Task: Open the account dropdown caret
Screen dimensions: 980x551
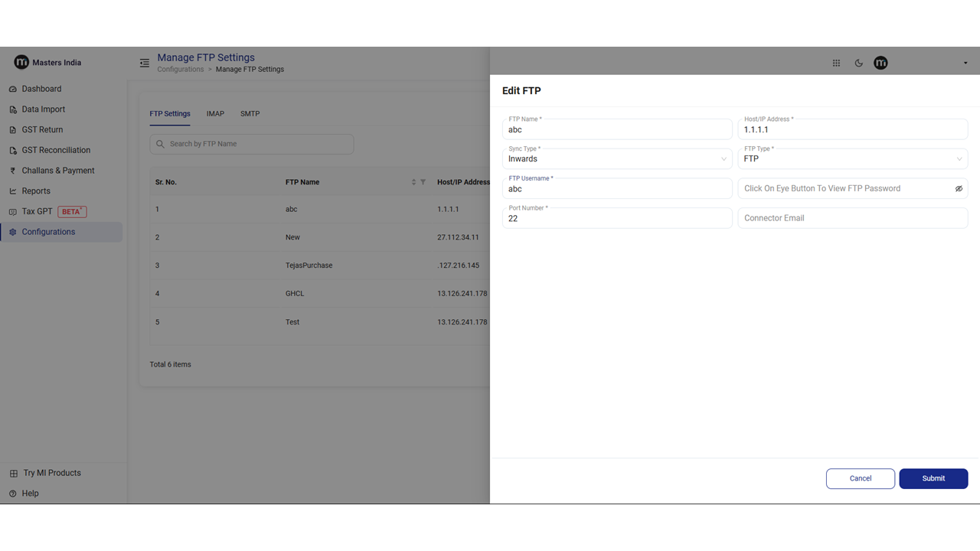Action: pos(965,64)
